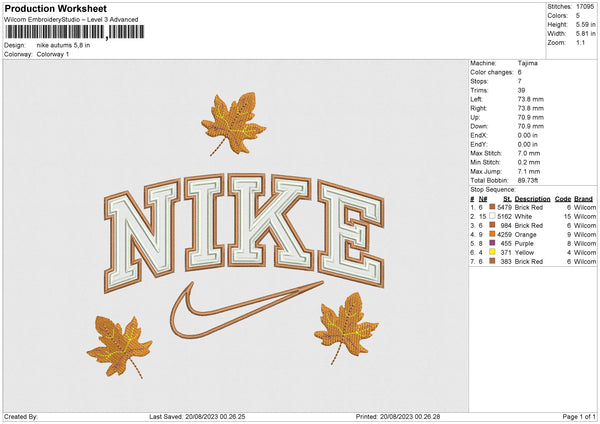
Task: Click the Production Worksheet title
Action: click(x=55, y=8)
